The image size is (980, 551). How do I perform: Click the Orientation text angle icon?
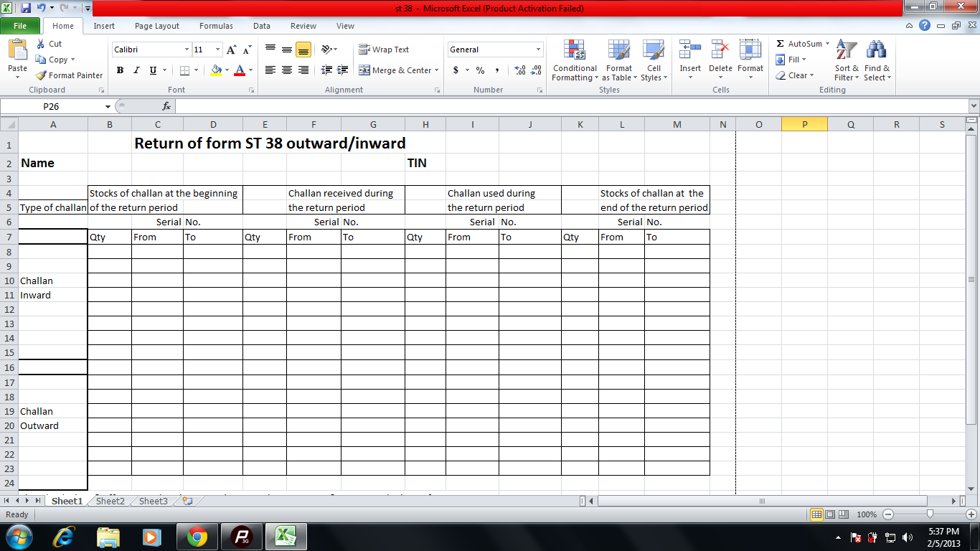[x=326, y=50]
